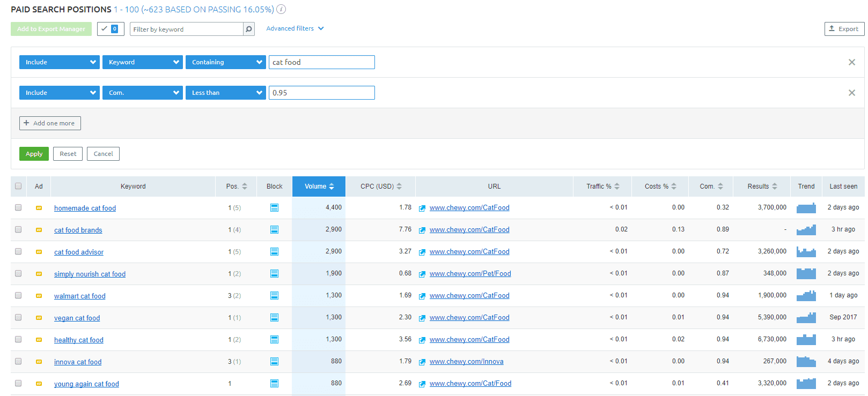Show the ad for walmart cat food
The image size is (868, 396).
(39, 295)
